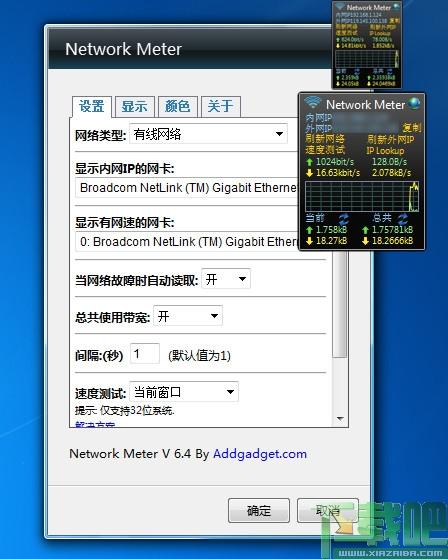The width and height of the screenshot is (448, 559).
Task: Click the refresh arrows next to 总共
Action: [x=403, y=218]
